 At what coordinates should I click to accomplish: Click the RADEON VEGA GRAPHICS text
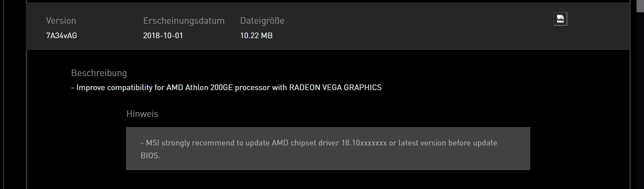[x=335, y=87]
